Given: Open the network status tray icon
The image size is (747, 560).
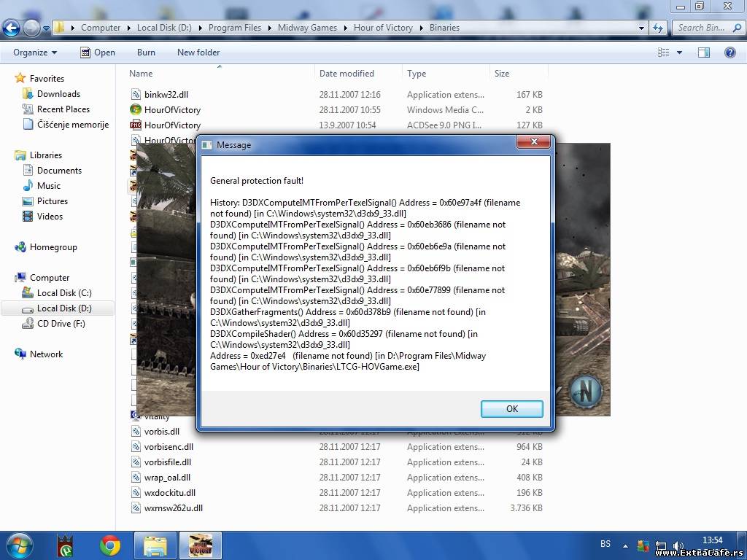Looking at the screenshot, I should coord(660,545).
